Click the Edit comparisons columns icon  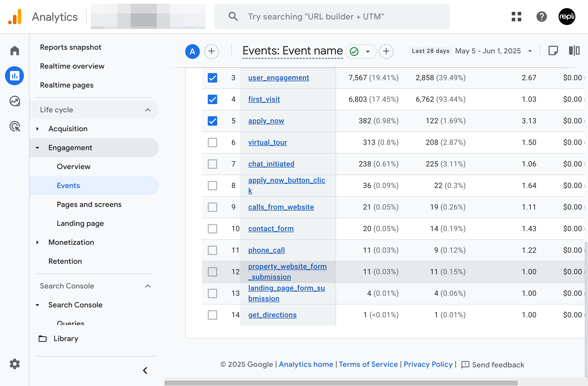click(x=574, y=50)
